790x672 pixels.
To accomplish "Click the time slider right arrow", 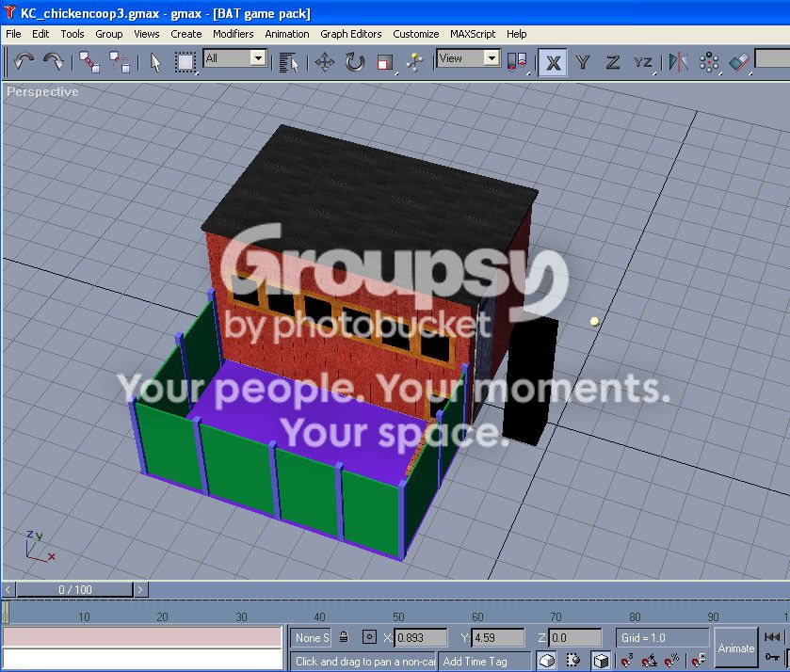I will [x=140, y=589].
